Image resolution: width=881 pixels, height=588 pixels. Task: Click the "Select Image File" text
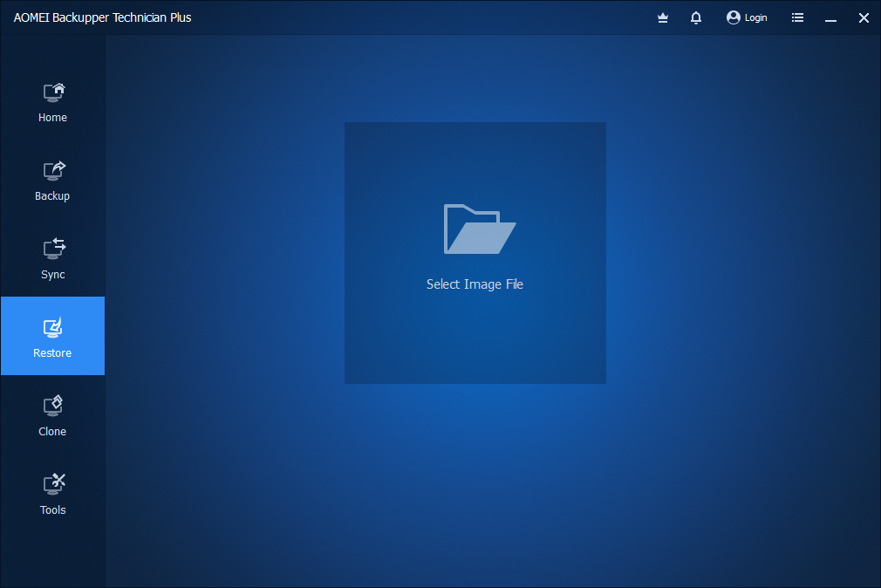coord(475,284)
